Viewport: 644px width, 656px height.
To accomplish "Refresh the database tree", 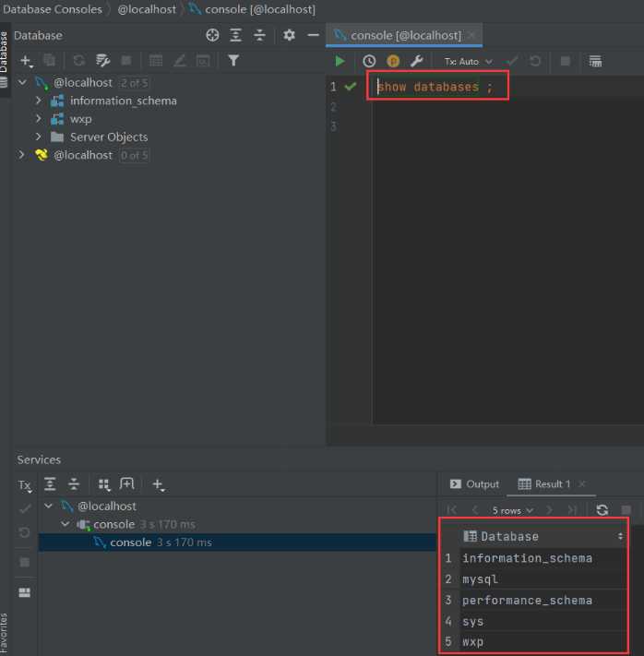I will 78,61.
